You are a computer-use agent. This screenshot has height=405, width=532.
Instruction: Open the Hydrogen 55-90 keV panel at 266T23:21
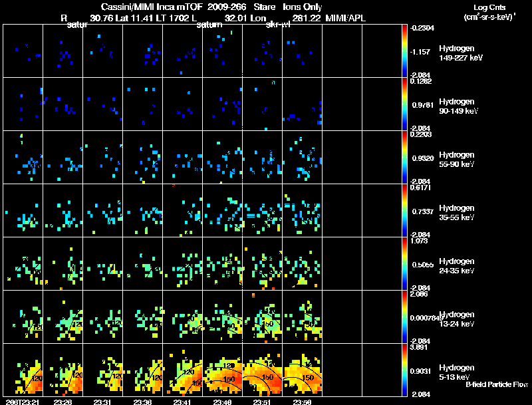23,157
